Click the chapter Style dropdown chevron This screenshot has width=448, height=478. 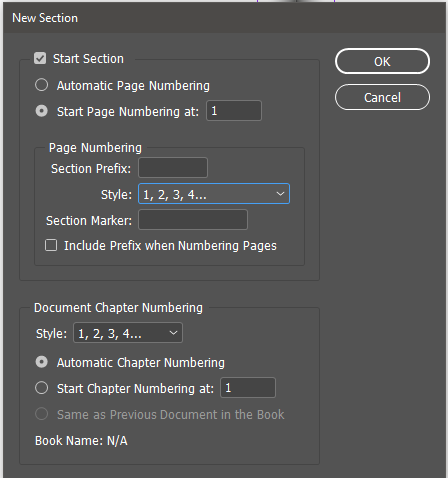coord(173,333)
